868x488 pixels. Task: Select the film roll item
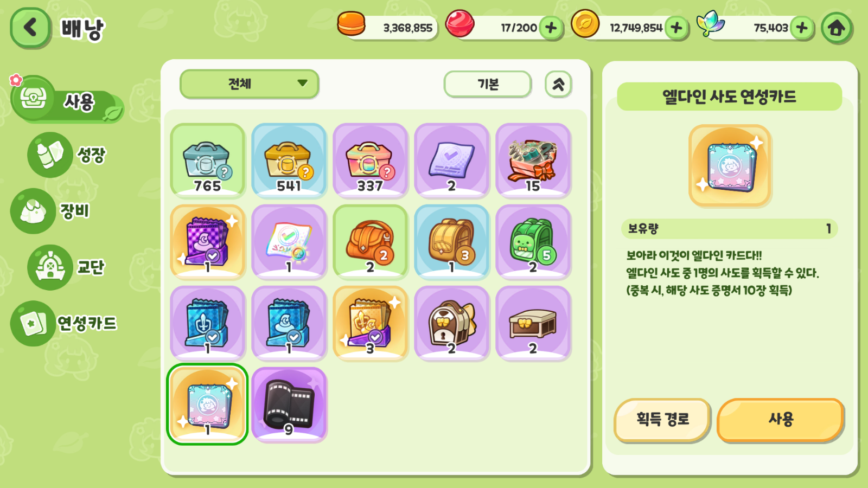tap(289, 404)
